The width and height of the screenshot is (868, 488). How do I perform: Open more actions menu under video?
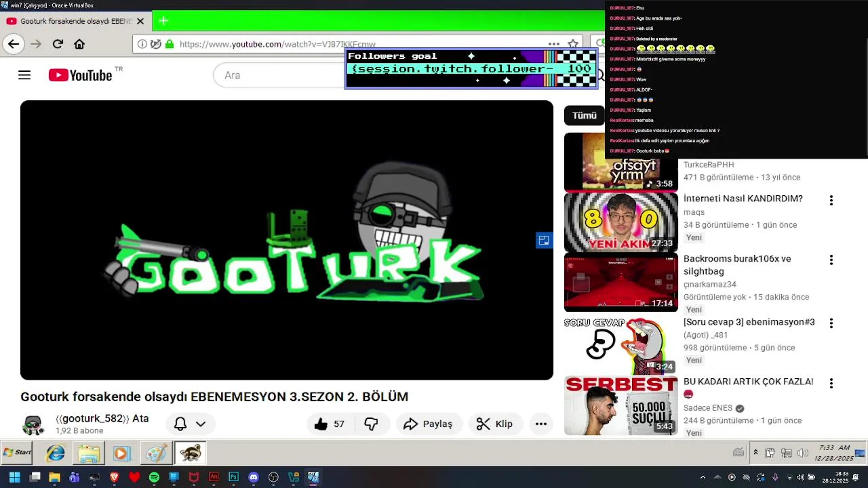tap(541, 424)
